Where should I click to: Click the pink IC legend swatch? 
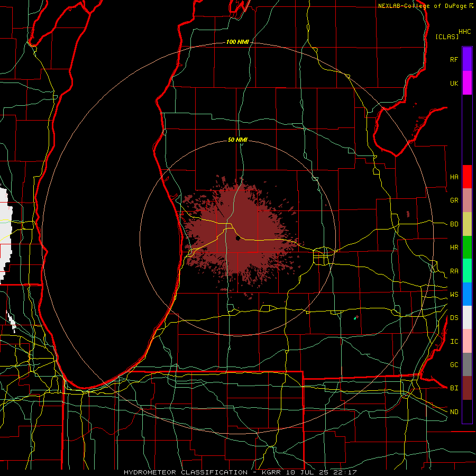(467, 341)
